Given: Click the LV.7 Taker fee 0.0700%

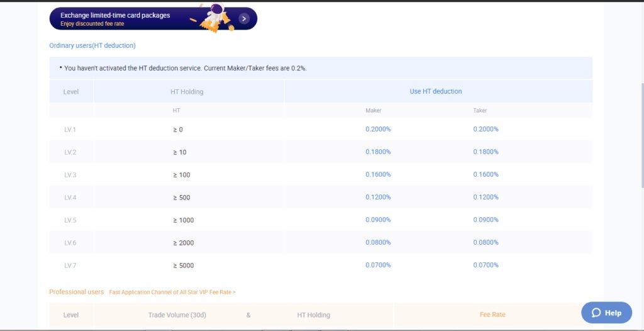Looking at the screenshot, I should point(486,265).
